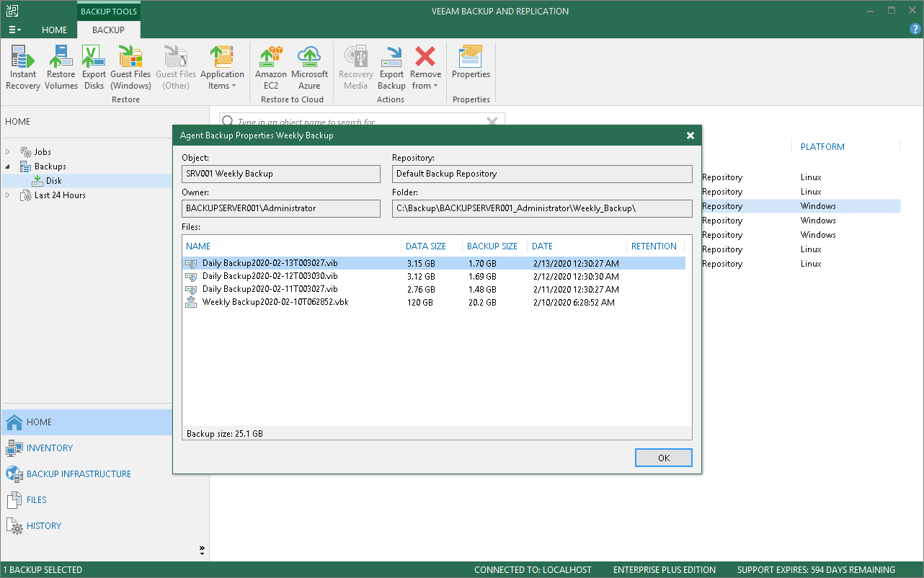The height and width of the screenshot is (578, 924).
Task: Close the Agent Backup Properties dialog
Action: point(690,135)
